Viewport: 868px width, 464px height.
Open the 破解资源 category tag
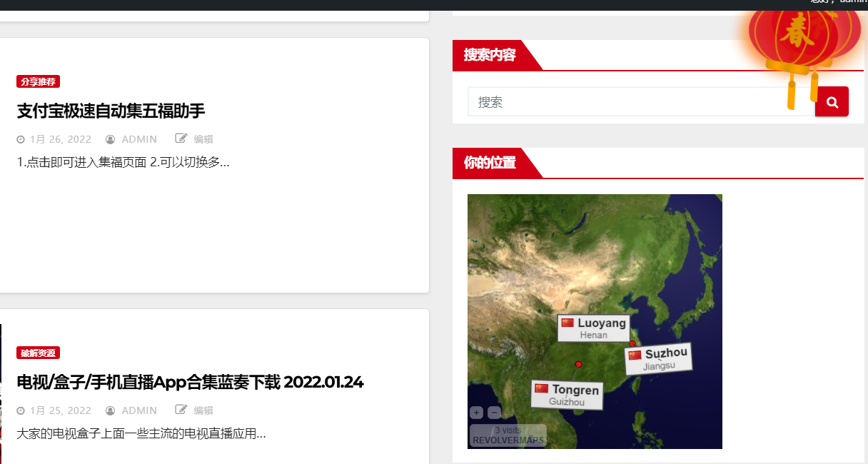click(38, 353)
